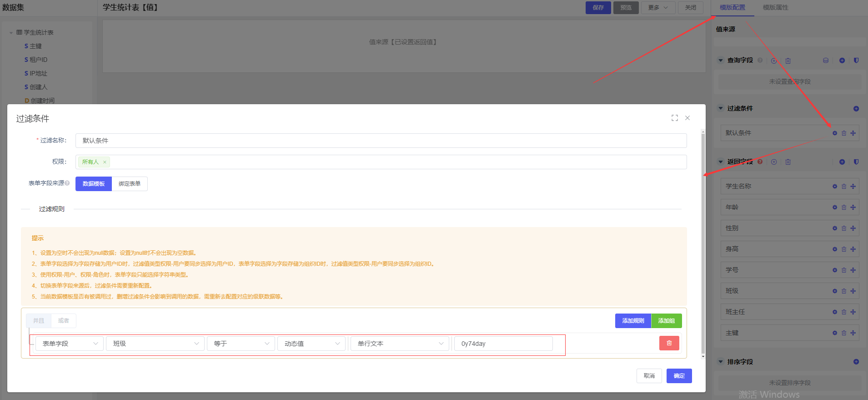Switch to the 模版属性 tab

coord(775,8)
